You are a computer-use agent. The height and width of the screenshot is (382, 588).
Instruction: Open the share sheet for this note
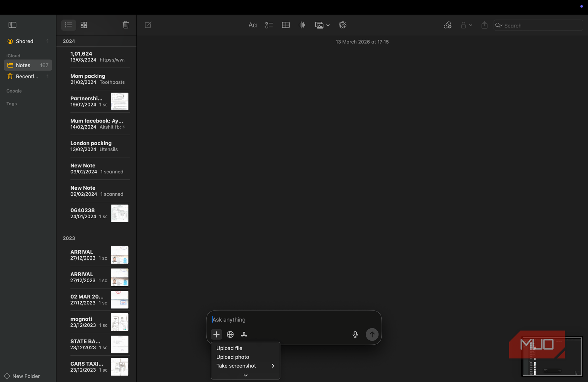coord(484,25)
